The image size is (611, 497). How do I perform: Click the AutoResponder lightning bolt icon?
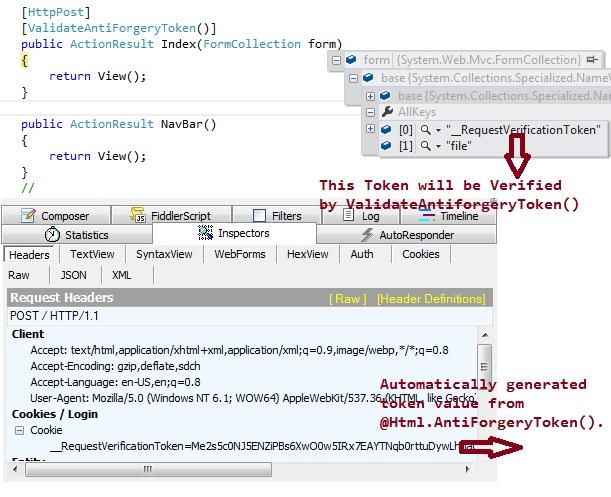[364, 234]
